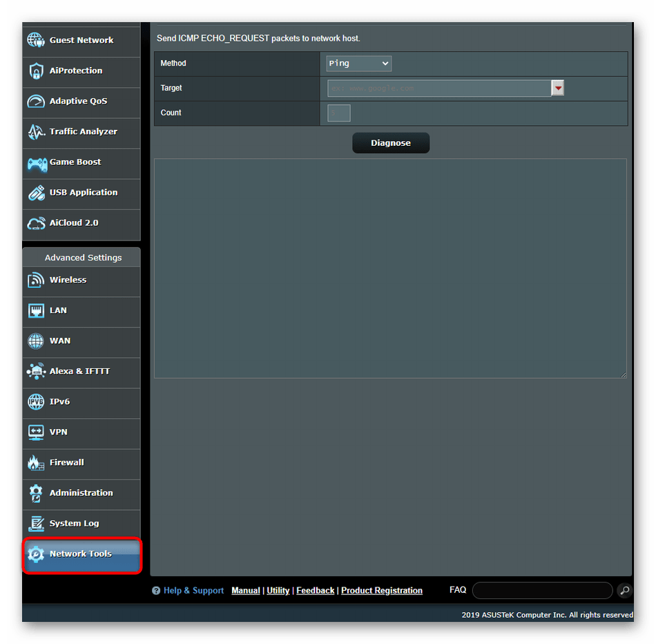Open the Method Ping dropdown
The image size is (656, 644).
[x=358, y=64]
